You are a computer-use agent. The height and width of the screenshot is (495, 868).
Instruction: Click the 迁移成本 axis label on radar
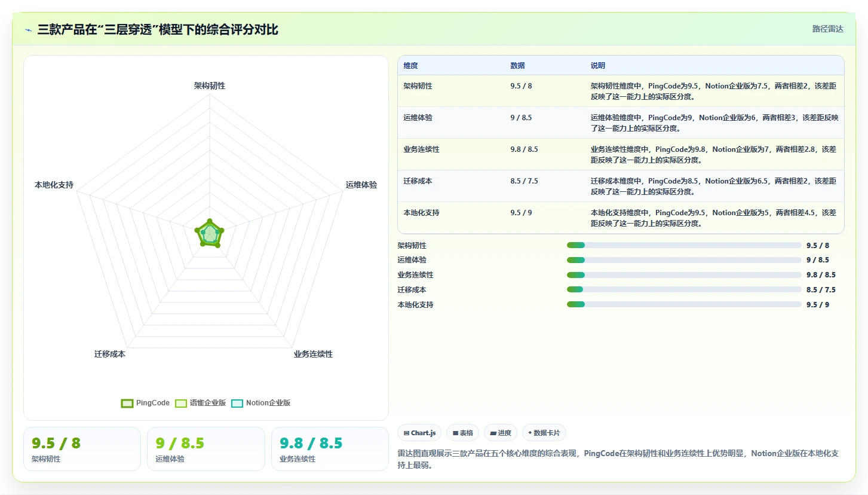coord(110,355)
